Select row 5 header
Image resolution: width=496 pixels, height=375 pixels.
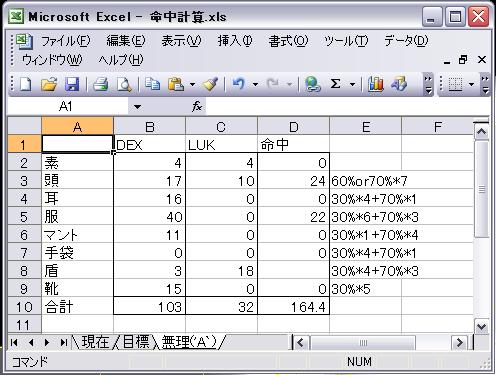point(24,216)
